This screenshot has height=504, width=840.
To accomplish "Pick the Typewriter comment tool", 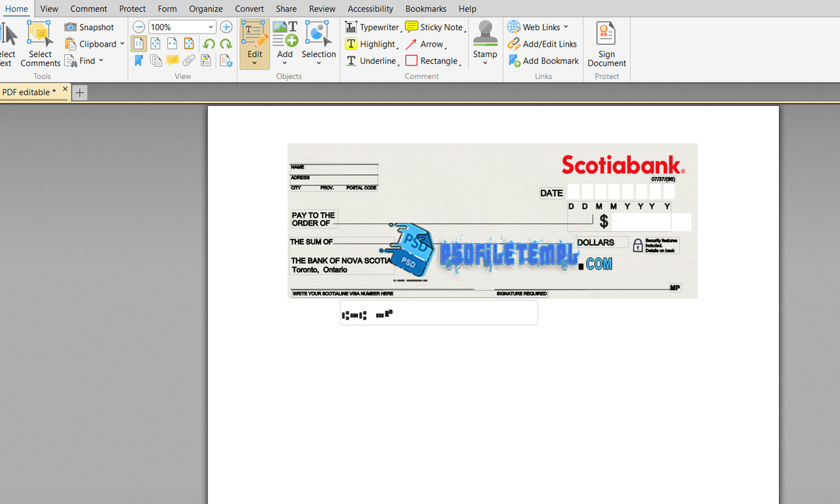I will [x=371, y=27].
